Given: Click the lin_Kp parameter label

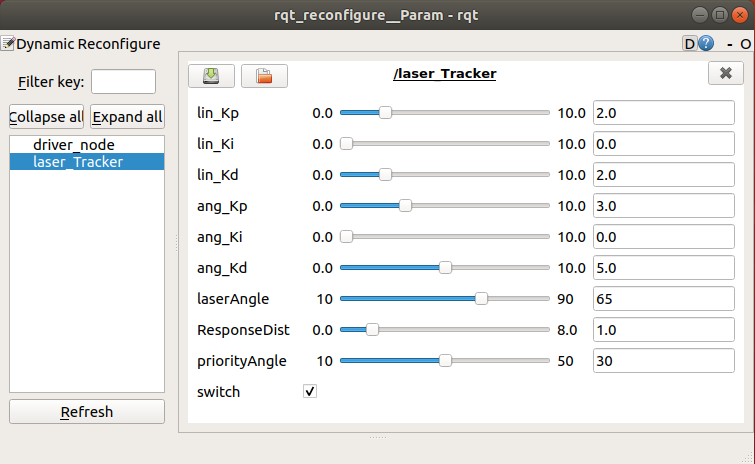Looking at the screenshot, I should (218, 113).
